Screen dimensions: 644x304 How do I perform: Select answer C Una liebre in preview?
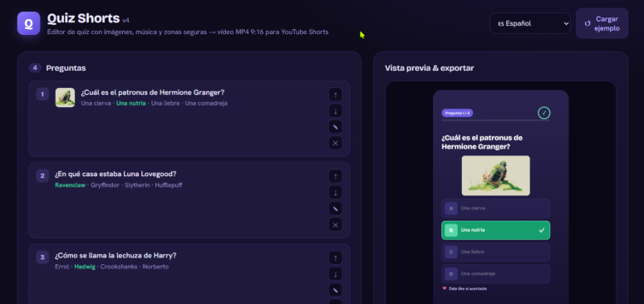point(495,252)
